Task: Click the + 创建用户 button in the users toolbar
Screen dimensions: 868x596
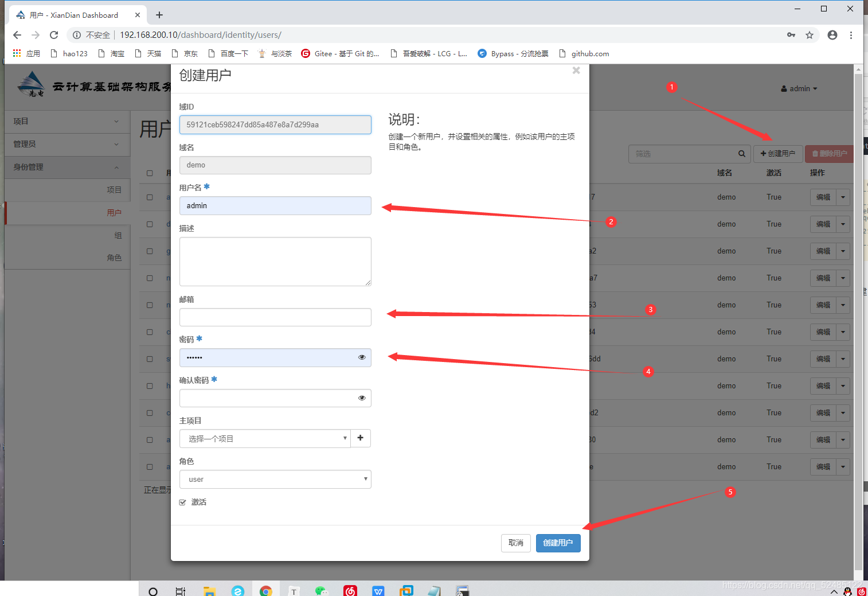Action: click(x=777, y=154)
